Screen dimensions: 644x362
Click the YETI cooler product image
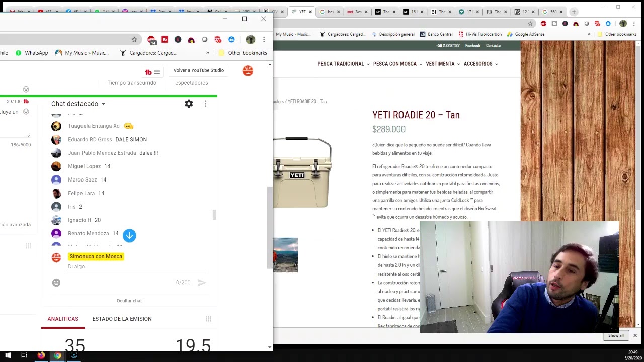pyautogui.click(x=302, y=172)
